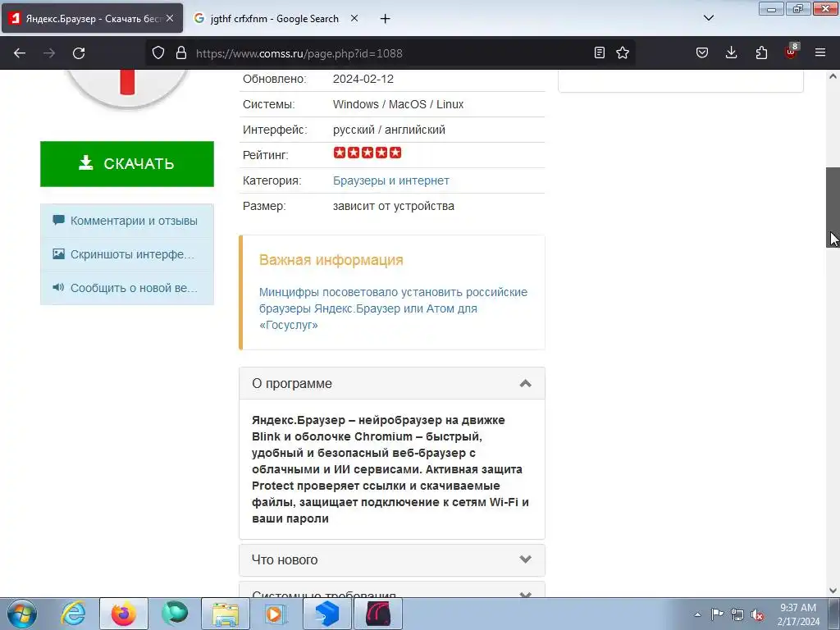The image size is (840, 630).
Task: Open the blue cube app in taskbar
Action: pyautogui.click(x=326, y=614)
